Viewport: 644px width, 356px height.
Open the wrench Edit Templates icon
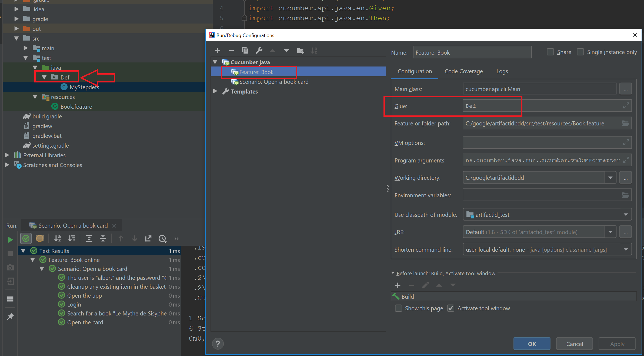pyautogui.click(x=259, y=51)
